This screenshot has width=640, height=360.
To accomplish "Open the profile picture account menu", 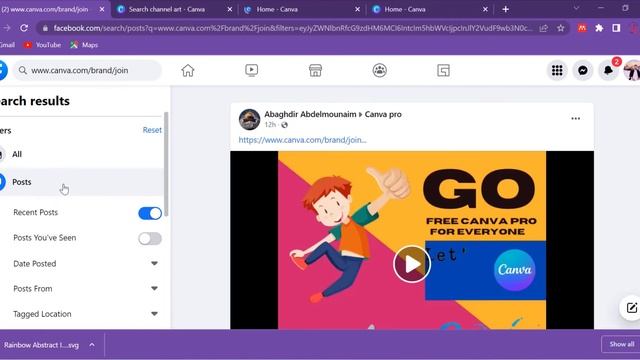I will coord(632,70).
